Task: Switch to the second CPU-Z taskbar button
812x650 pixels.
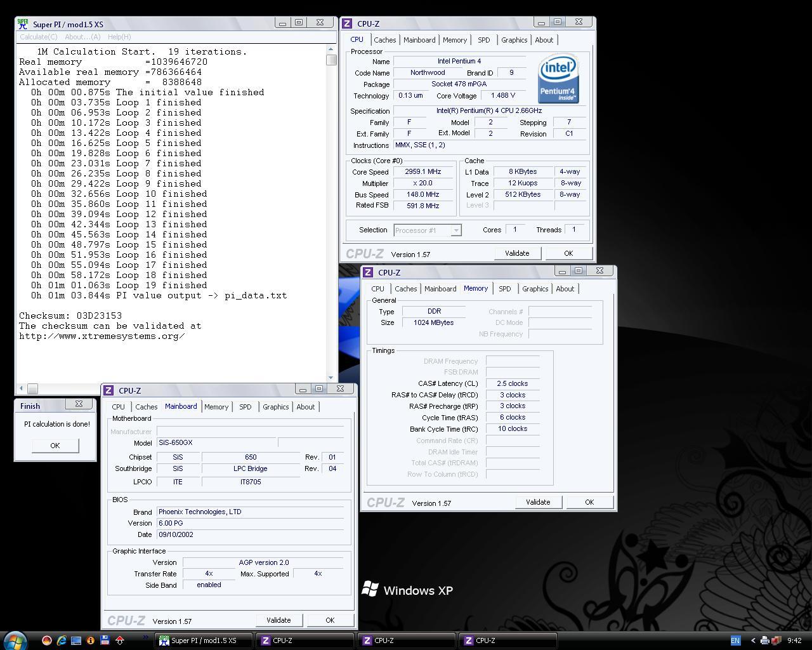Action: [407, 640]
